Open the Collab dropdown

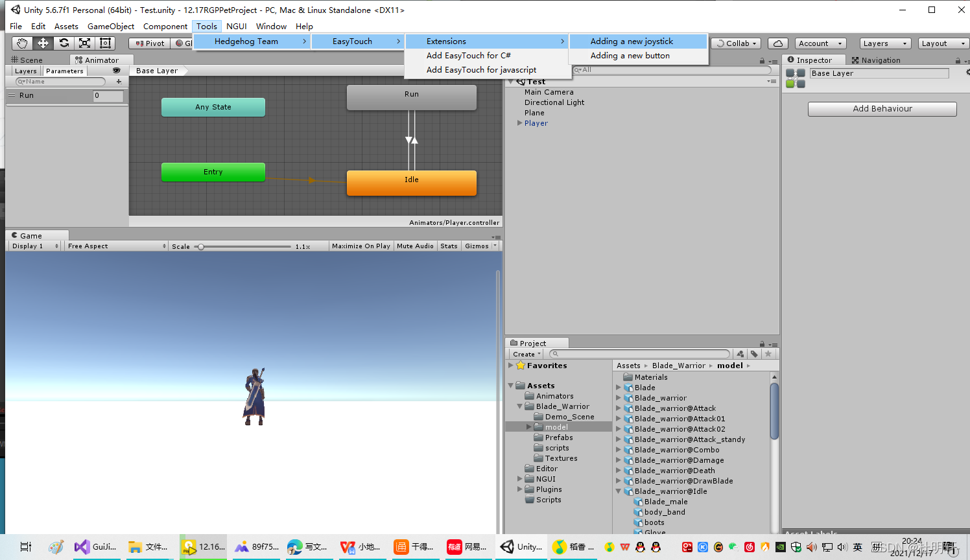736,43
